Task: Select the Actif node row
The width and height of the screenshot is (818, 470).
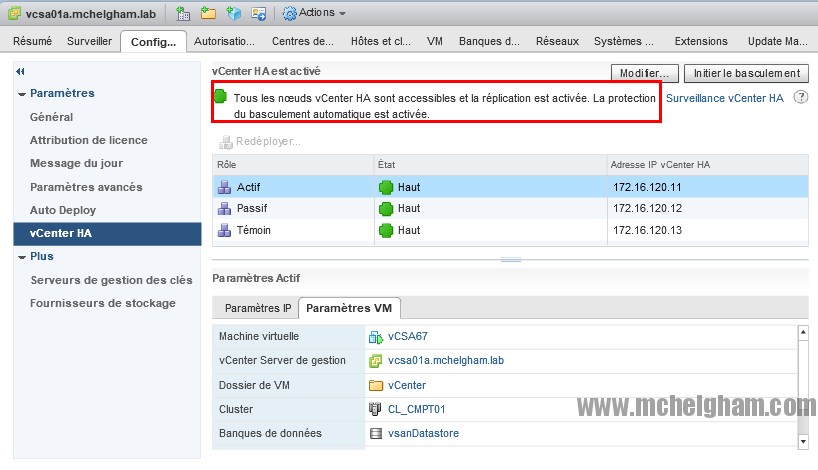Action: click(x=510, y=187)
